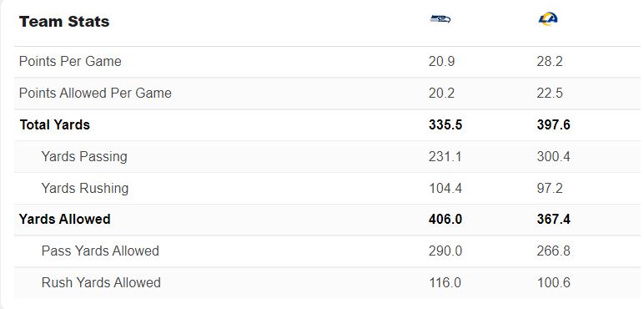Select the Yards Passing sub-row label
The image size is (644, 309).
tap(84, 156)
